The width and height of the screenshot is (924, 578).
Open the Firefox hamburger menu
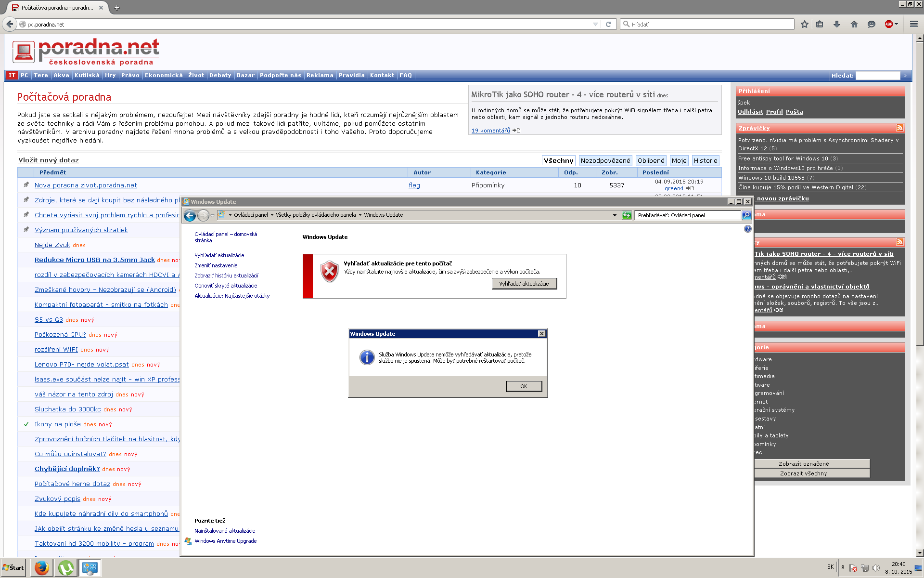click(913, 24)
